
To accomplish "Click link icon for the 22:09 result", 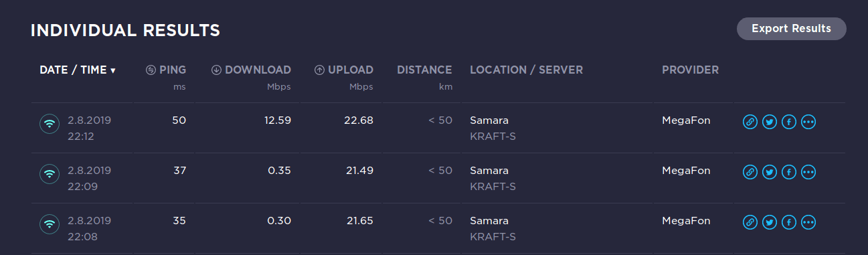I will point(750,172).
